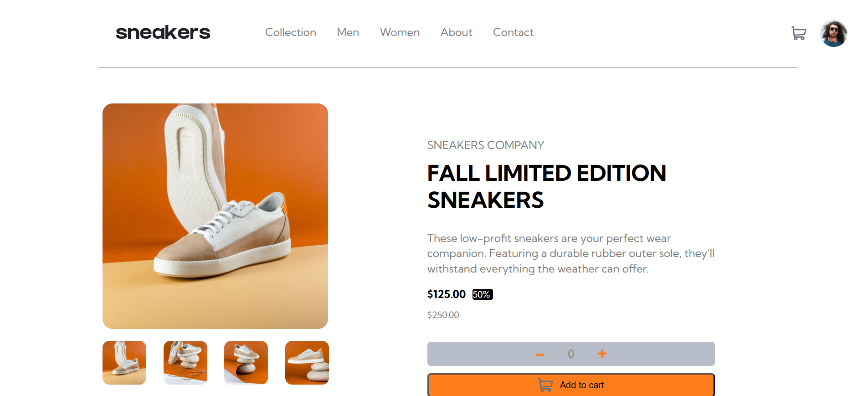Open the large main sneaker image
The width and height of the screenshot is (868, 396).
coord(215,216)
